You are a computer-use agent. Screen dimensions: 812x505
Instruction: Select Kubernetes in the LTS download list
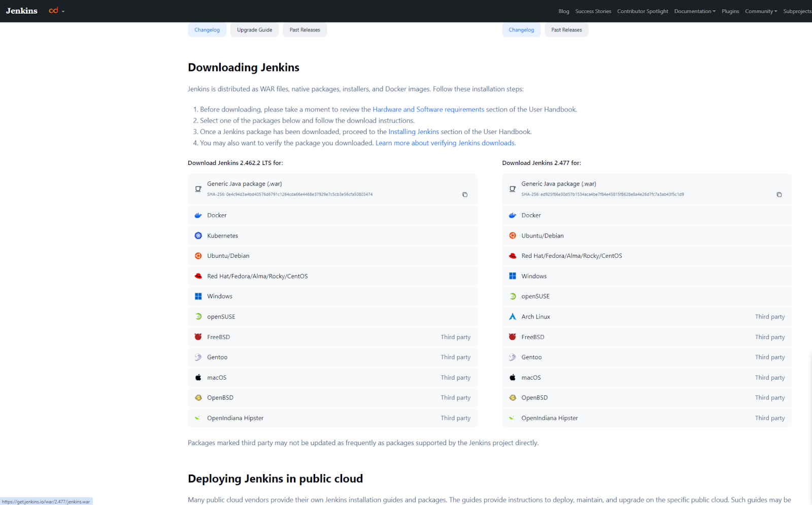332,235
